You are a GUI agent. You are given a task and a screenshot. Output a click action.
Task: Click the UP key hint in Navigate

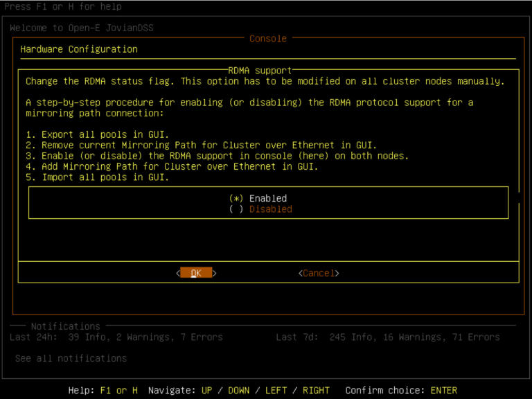[206, 390]
